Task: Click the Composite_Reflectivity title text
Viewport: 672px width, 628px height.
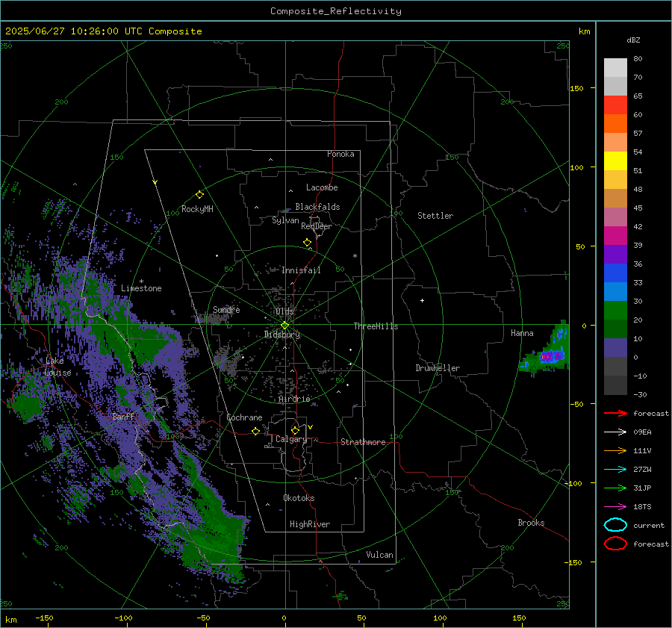Action: click(x=335, y=11)
